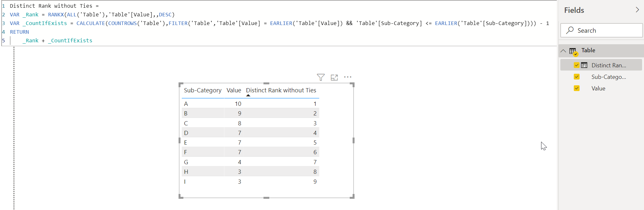
Task: Click Value cell 4 in row G
Action: pos(239,162)
